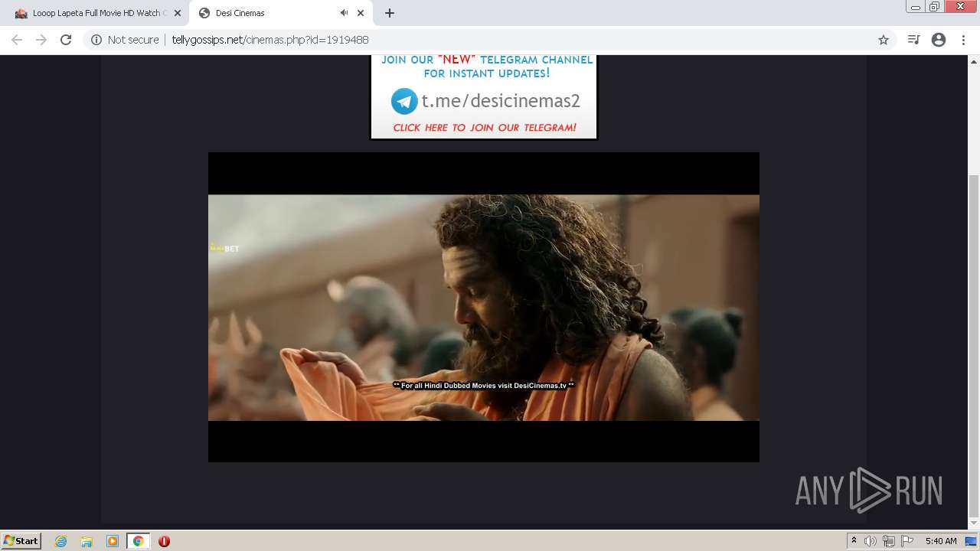This screenshot has width=980, height=551.
Task: Open the network tray icon
Action: (x=889, y=541)
